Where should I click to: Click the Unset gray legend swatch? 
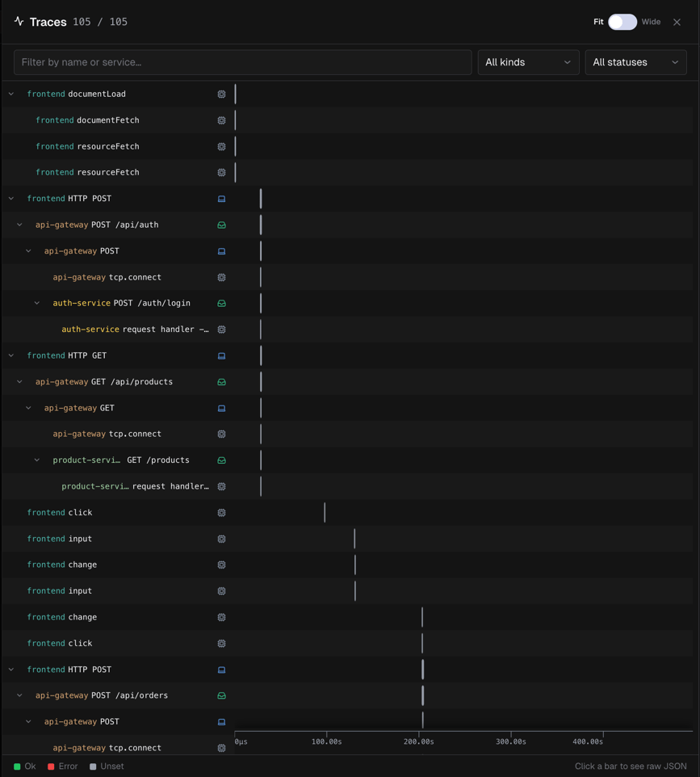tap(93, 766)
